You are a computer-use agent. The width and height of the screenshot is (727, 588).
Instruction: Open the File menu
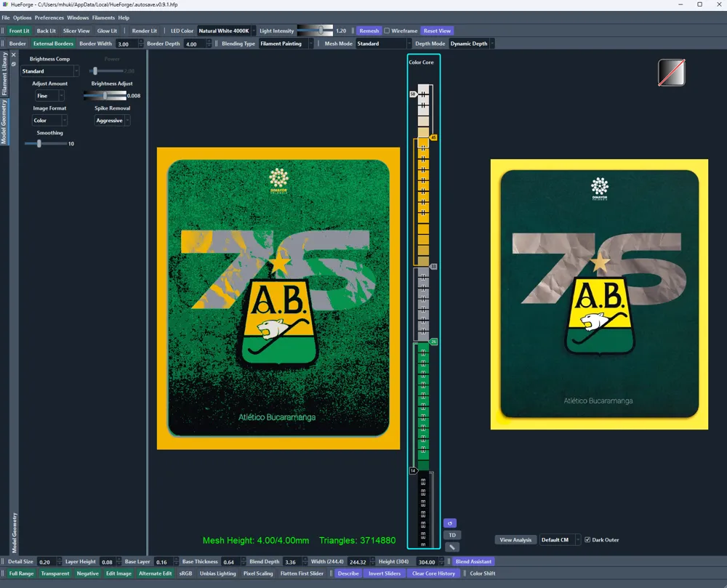tap(6, 17)
